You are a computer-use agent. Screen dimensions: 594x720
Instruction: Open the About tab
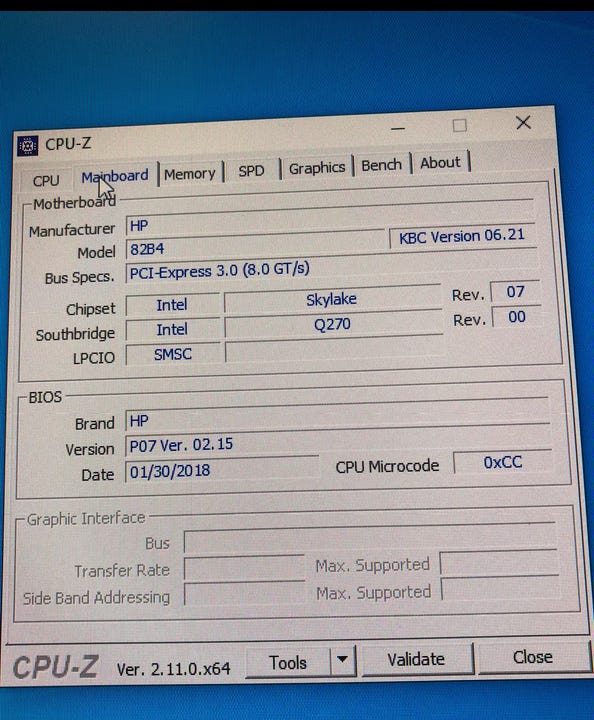point(440,163)
